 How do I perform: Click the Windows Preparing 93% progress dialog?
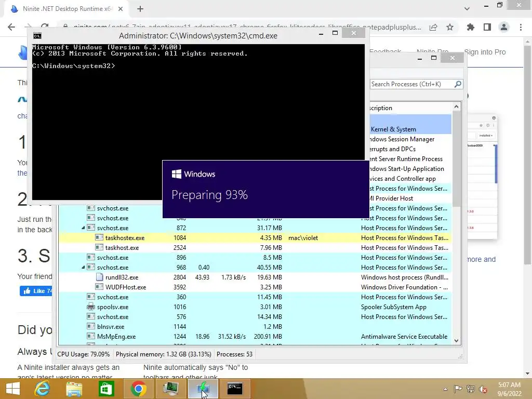pos(265,189)
